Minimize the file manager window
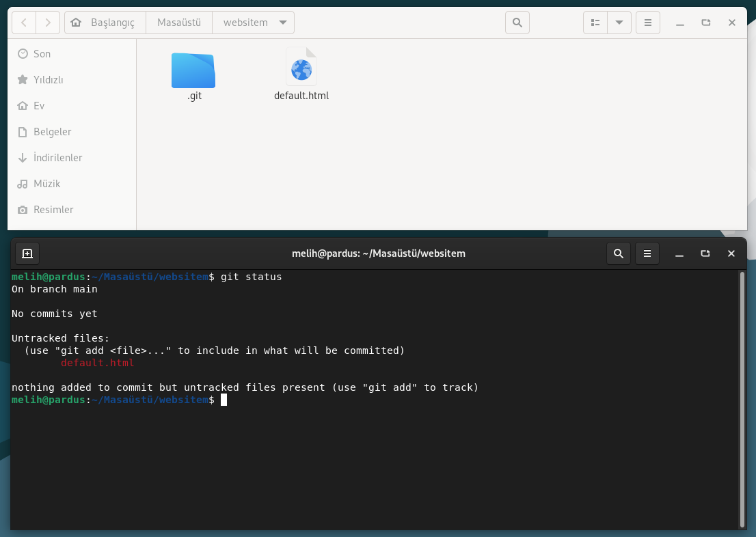The height and width of the screenshot is (537, 756). pyautogui.click(x=680, y=23)
